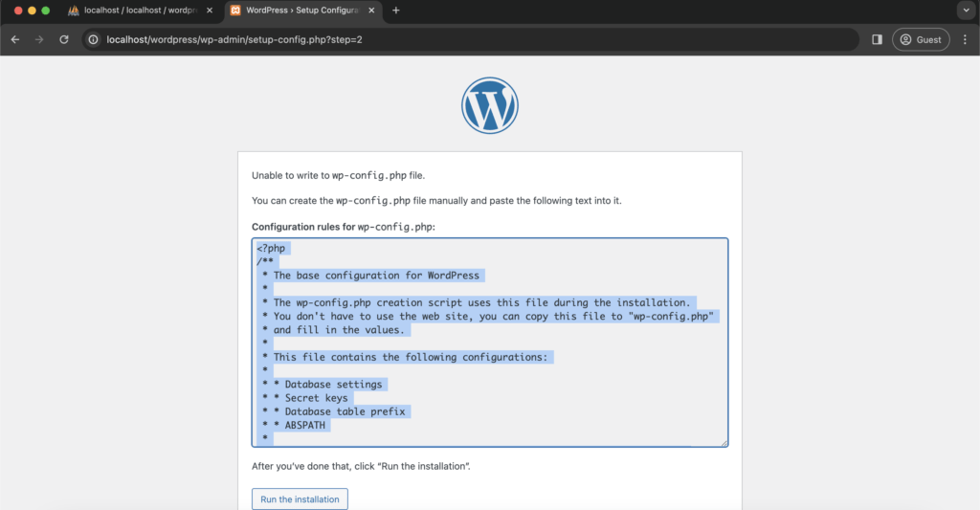Click the "* * Database settings" line

point(323,385)
